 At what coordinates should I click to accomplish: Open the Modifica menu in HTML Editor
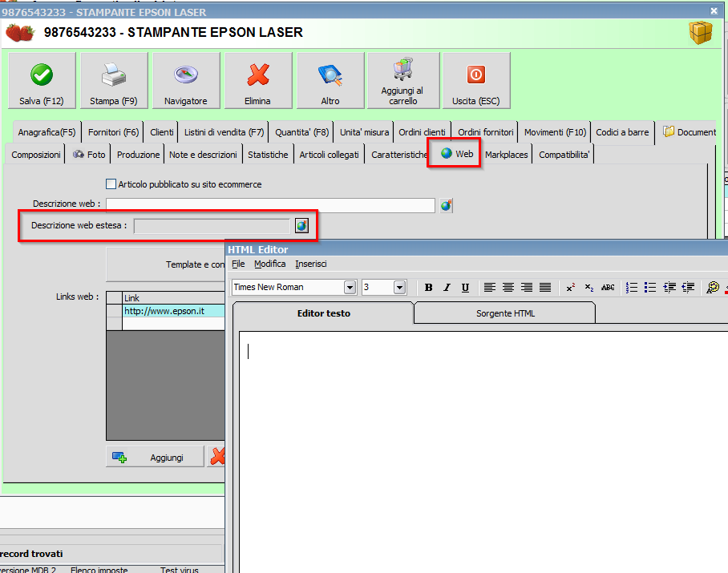tap(269, 264)
